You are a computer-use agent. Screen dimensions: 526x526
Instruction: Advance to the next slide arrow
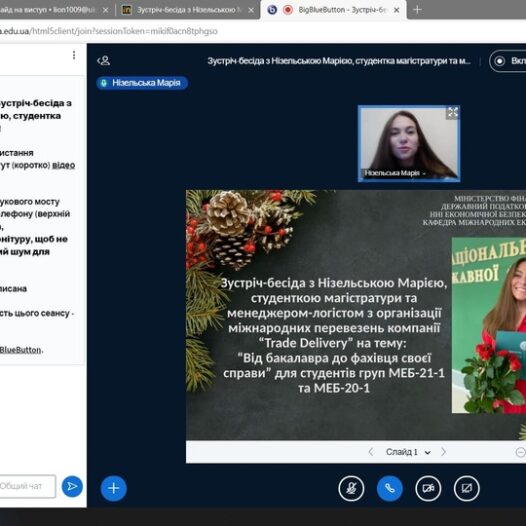point(443,452)
